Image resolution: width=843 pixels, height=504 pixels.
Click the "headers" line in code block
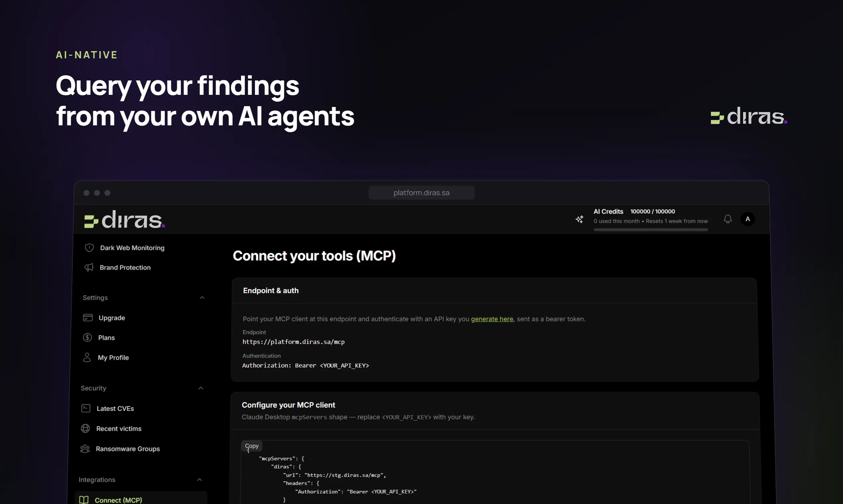click(x=301, y=483)
